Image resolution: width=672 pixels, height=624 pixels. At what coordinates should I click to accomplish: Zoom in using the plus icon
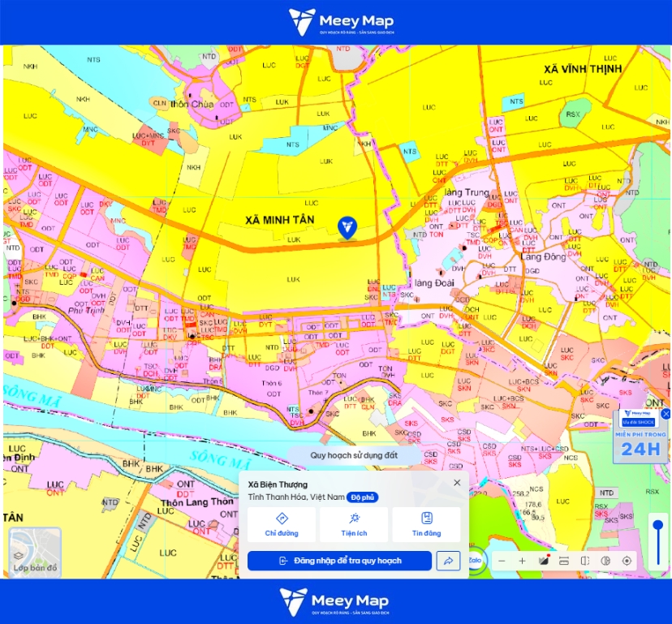523,561
